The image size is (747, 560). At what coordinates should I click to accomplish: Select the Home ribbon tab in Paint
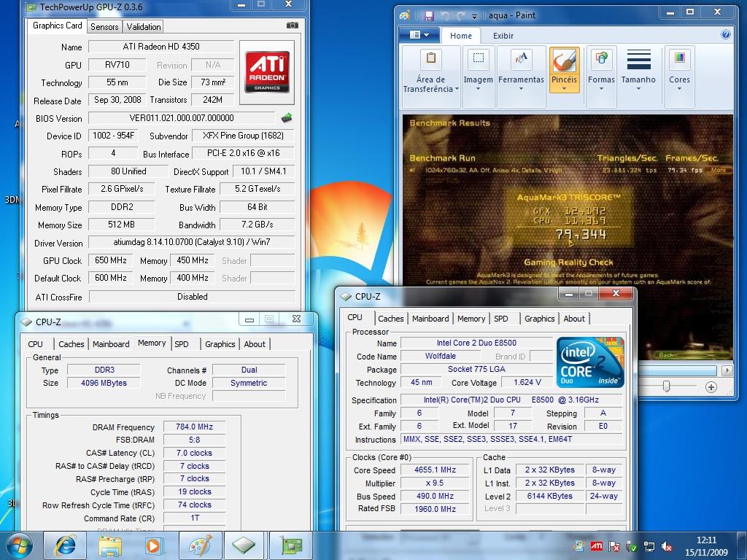coord(461,36)
